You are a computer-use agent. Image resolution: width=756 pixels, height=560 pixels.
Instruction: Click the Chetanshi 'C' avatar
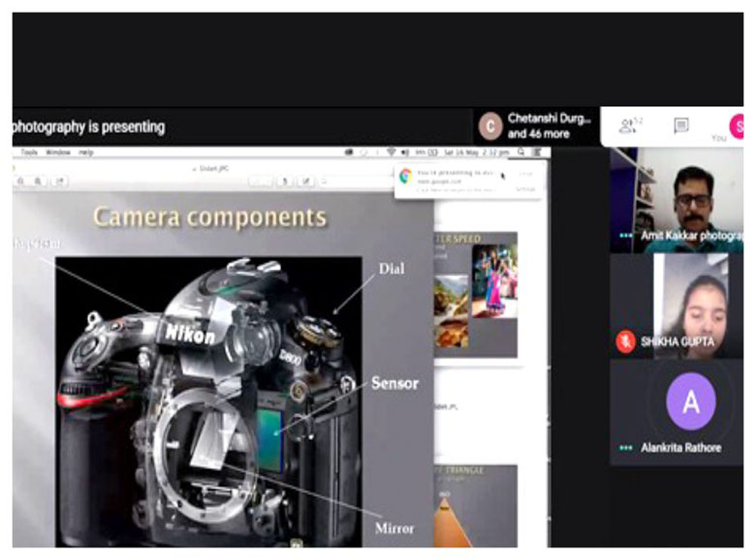click(491, 126)
